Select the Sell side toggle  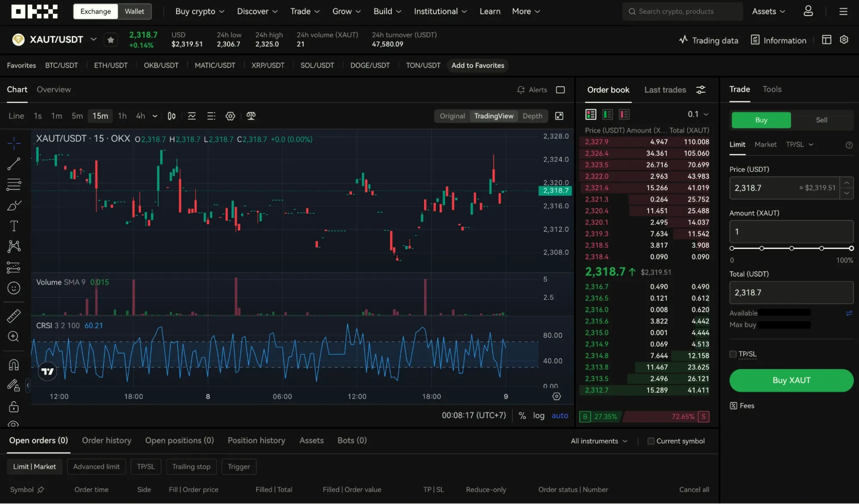pos(821,120)
